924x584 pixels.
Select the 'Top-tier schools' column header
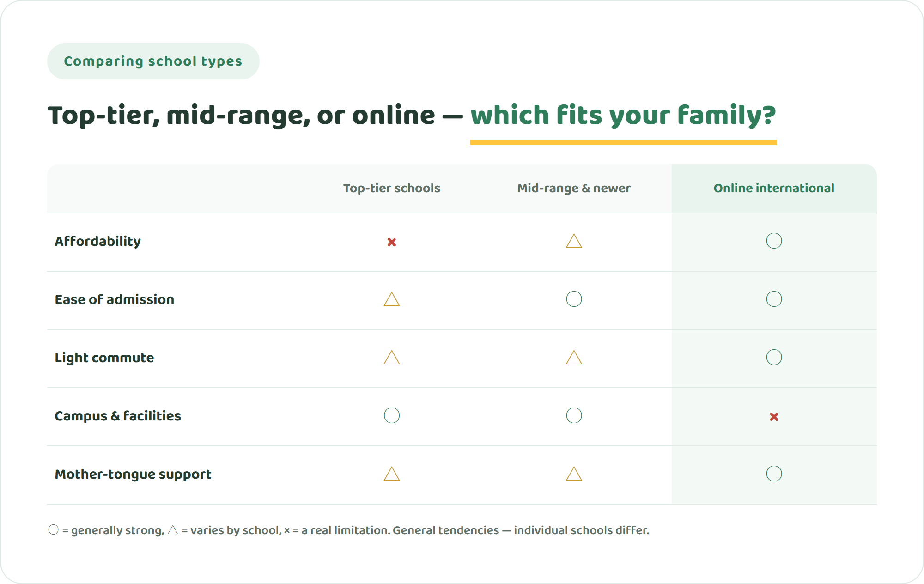(392, 188)
